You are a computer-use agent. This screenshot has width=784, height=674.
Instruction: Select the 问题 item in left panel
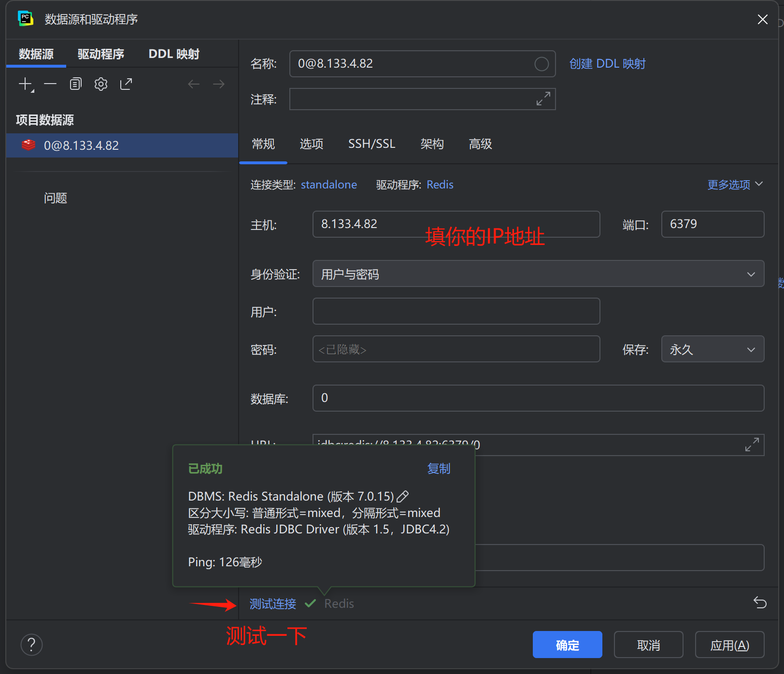click(x=56, y=198)
